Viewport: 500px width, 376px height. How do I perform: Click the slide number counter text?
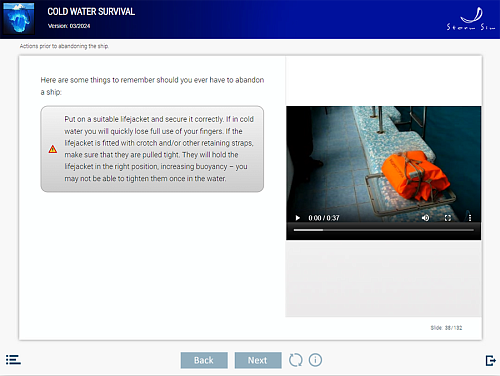[x=446, y=328]
